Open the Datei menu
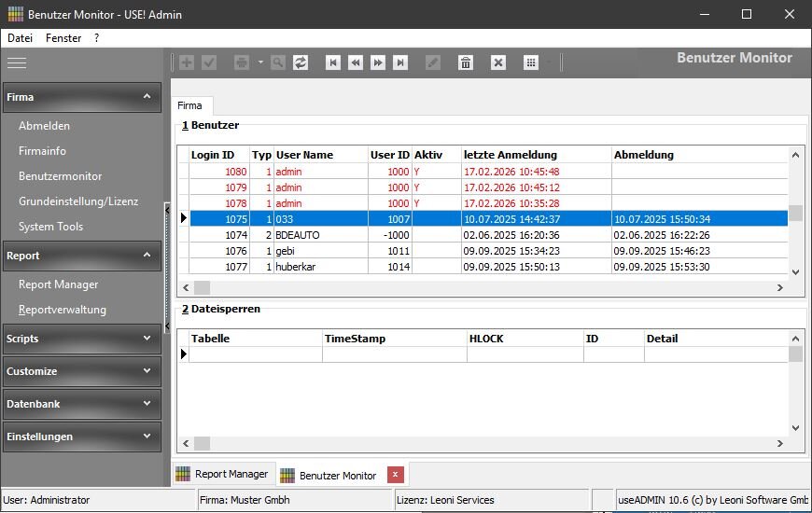This screenshot has height=513, width=812. tap(20, 38)
